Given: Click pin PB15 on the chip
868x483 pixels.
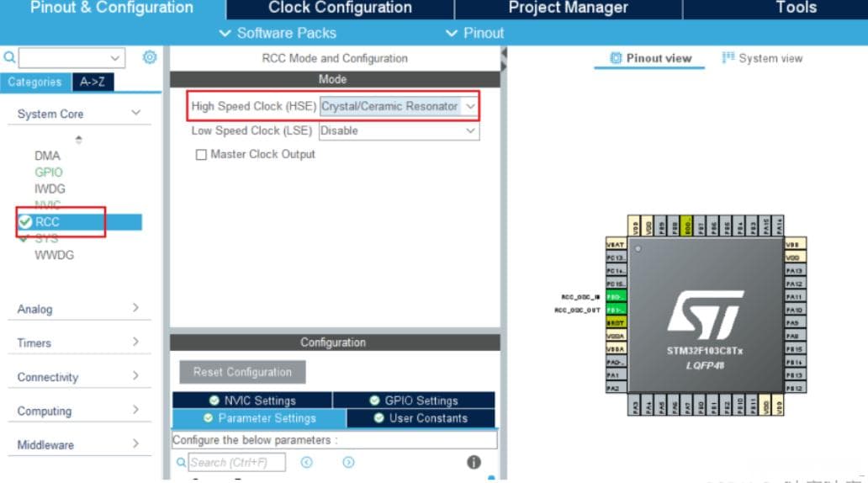Looking at the screenshot, I should 796,349.
